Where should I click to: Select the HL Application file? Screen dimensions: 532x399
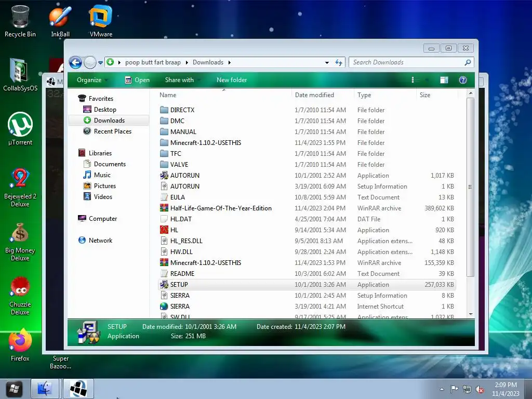pyautogui.click(x=307, y=230)
